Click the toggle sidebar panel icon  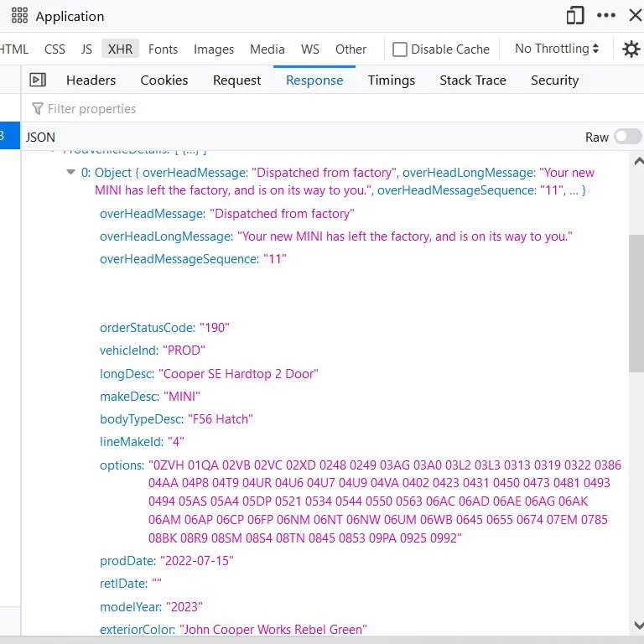pos(38,80)
